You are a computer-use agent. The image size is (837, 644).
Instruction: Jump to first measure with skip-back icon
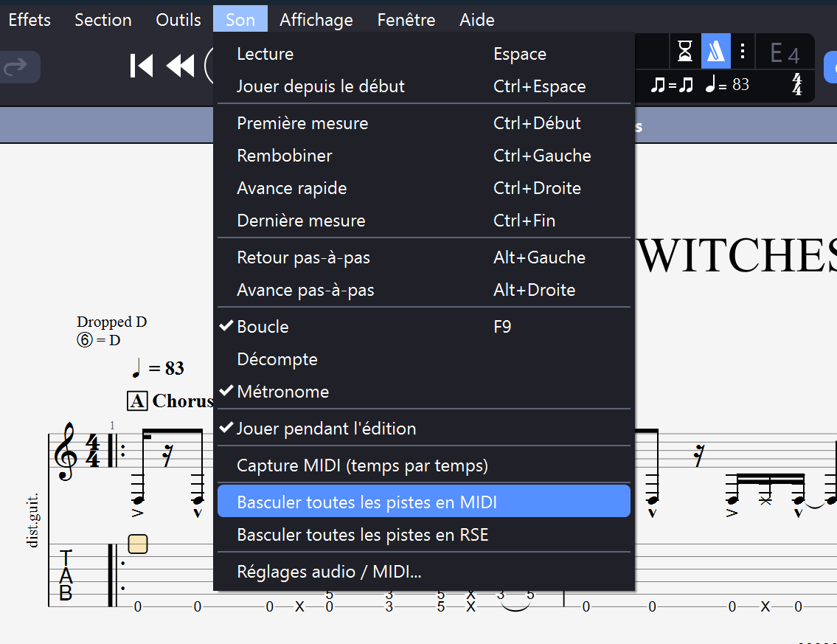(141, 65)
